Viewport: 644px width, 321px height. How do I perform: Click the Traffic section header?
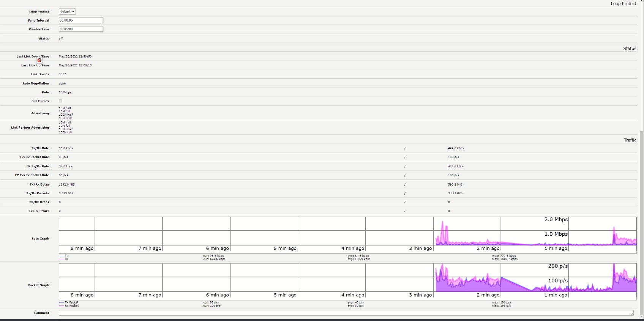tap(630, 140)
